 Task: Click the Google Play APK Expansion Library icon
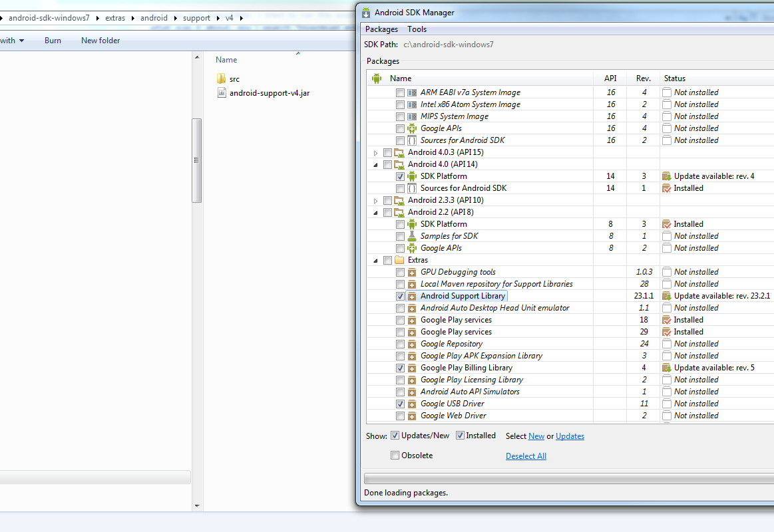(412, 356)
